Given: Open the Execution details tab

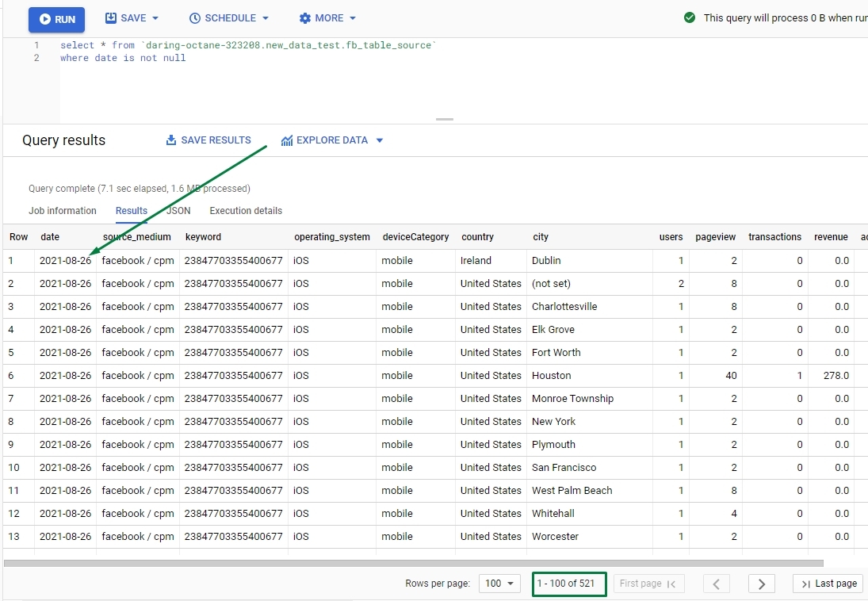Looking at the screenshot, I should (246, 210).
